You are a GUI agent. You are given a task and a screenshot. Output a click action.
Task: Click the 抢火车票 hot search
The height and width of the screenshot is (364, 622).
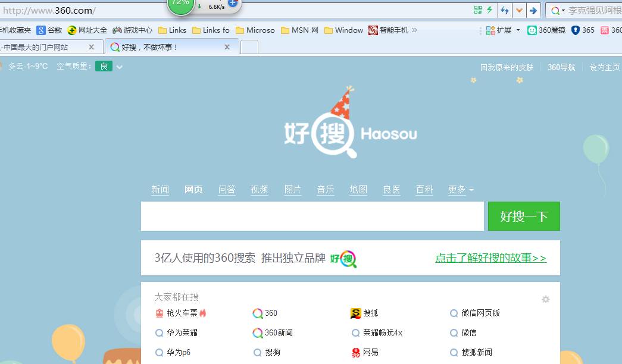click(181, 313)
